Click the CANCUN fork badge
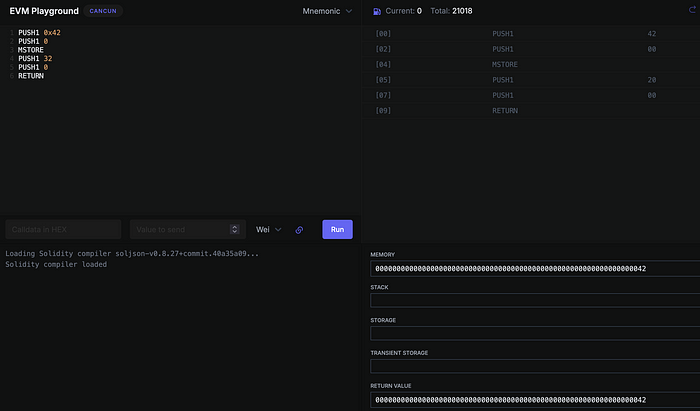The height and width of the screenshot is (411, 700). [103, 11]
